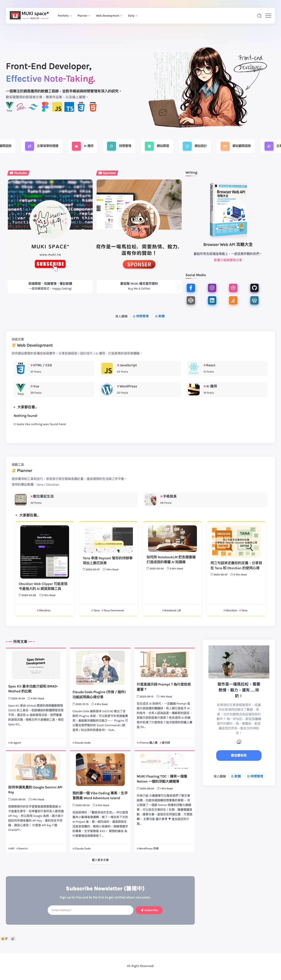This screenshot has width=281, height=980.
Task: Click the iThome 鐵人賽 tag
Action: [x=147, y=743]
